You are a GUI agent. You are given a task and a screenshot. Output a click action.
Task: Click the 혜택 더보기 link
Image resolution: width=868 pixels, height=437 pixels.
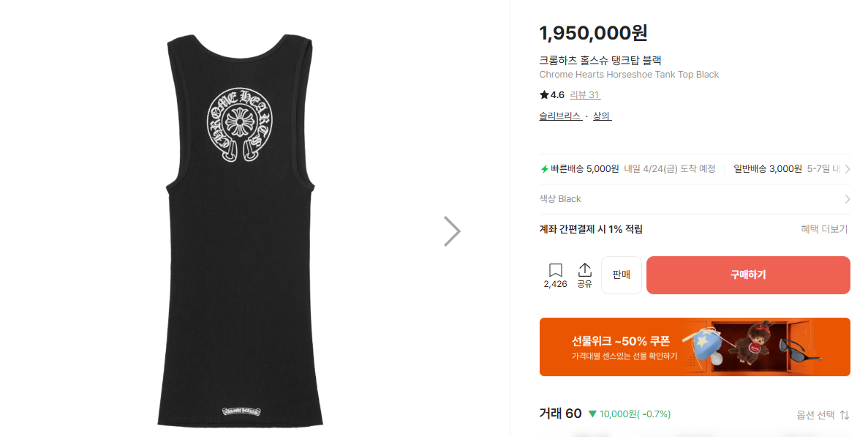coord(824,229)
